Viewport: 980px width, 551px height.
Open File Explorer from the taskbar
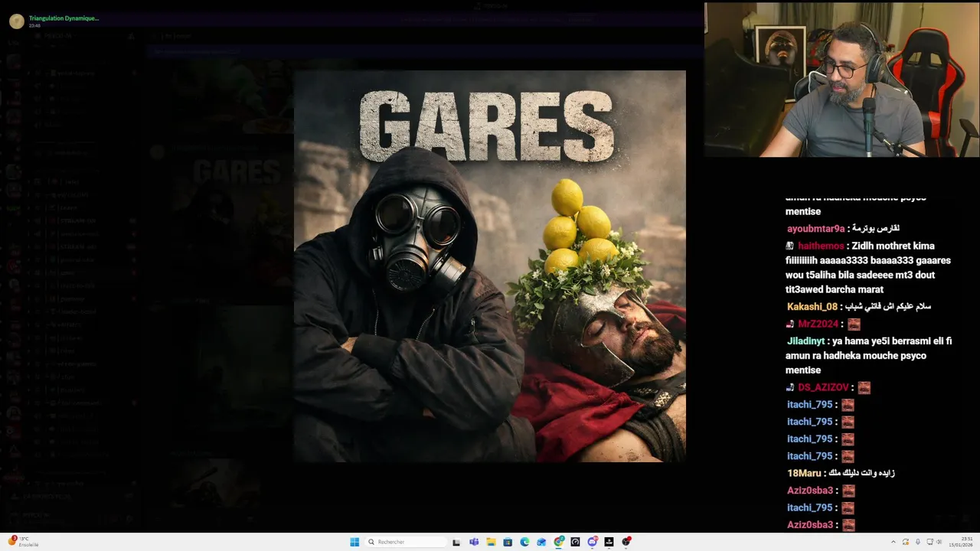click(491, 542)
